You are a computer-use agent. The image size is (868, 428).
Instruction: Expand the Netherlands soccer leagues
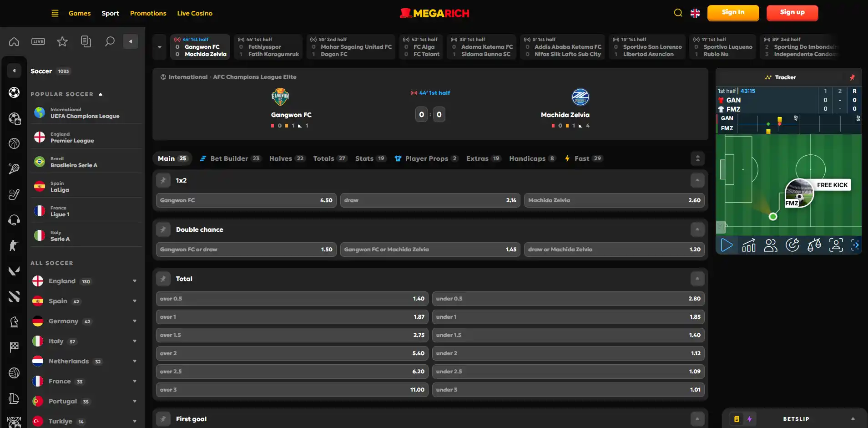click(x=135, y=361)
